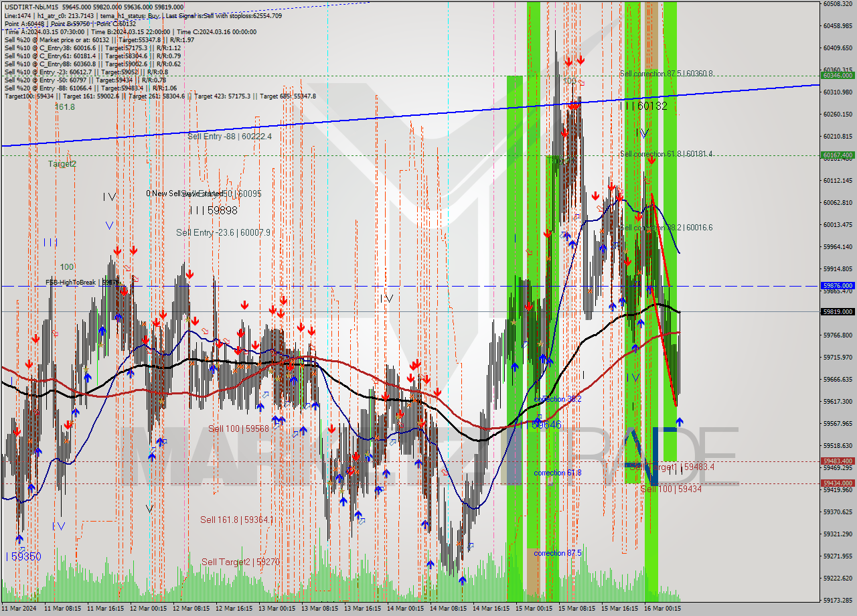The image size is (857, 616).
Task: Select the 'I I I 59898' wave label
Action: [214, 210]
